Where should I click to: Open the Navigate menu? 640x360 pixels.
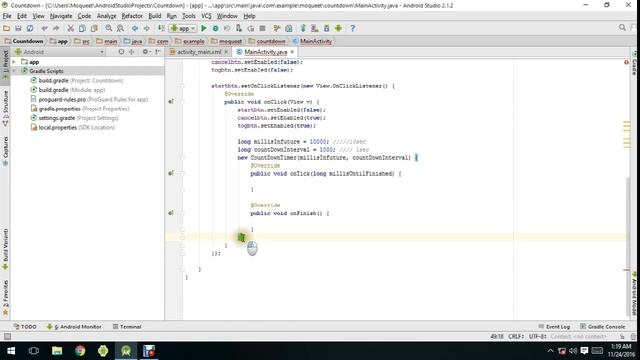(61, 16)
